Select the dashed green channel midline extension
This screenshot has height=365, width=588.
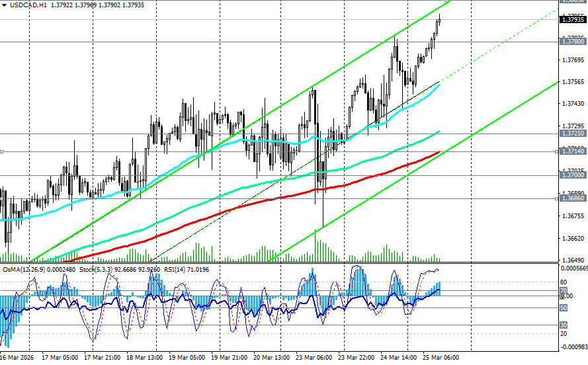click(x=499, y=46)
